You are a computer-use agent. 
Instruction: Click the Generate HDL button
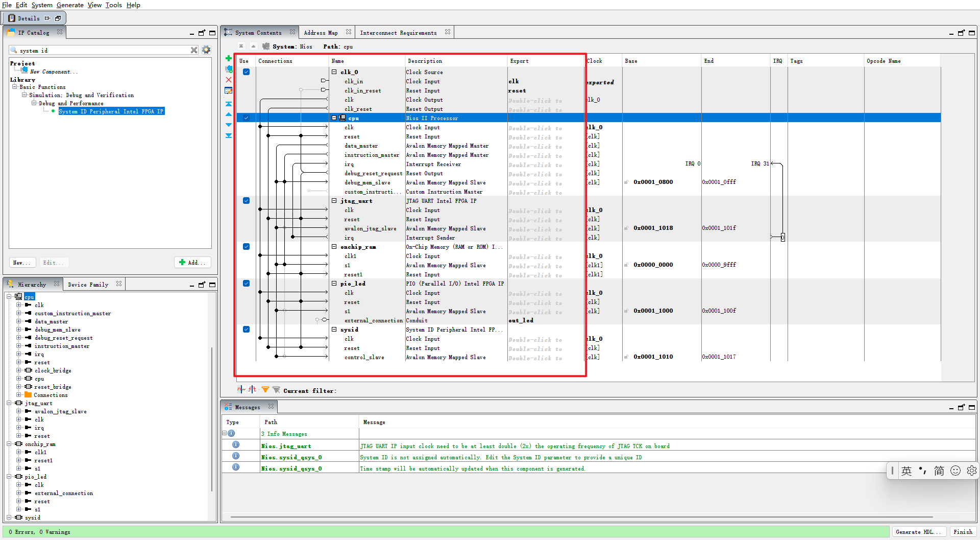tap(918, 532)
